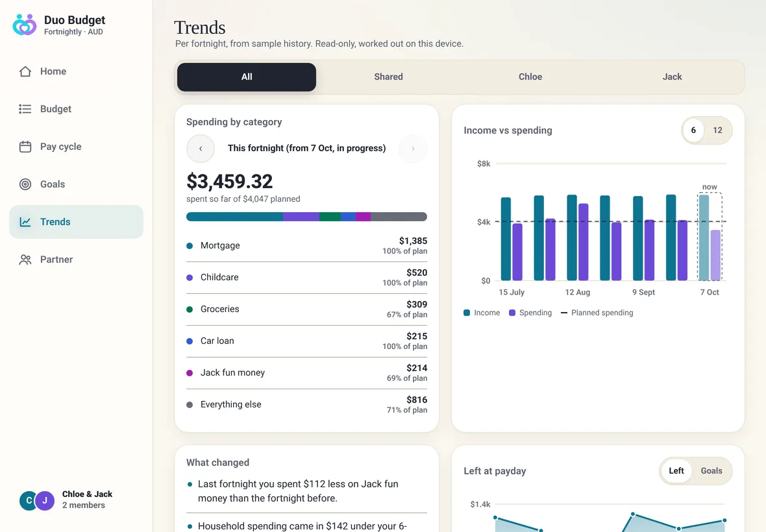The height and width of the screenshot is (532, 766).
Task: Click the Income legend entry
Action: pos(482,313)
